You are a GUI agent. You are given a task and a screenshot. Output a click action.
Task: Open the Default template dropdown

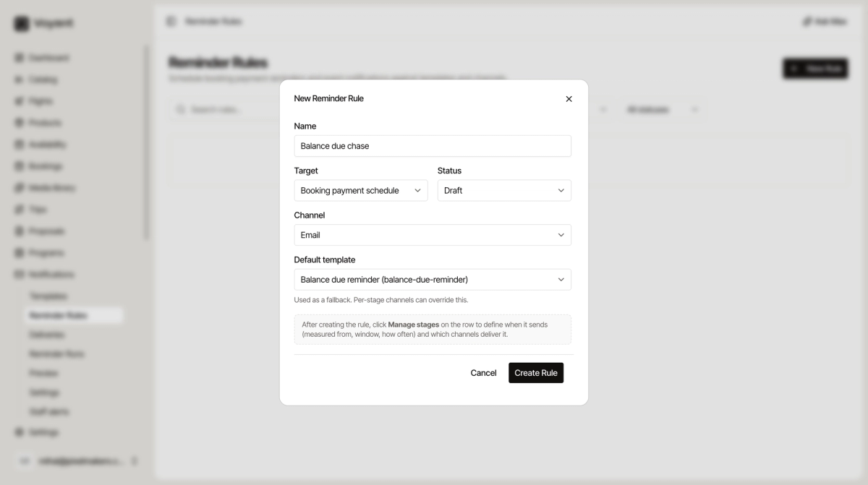tap(433, 280)
